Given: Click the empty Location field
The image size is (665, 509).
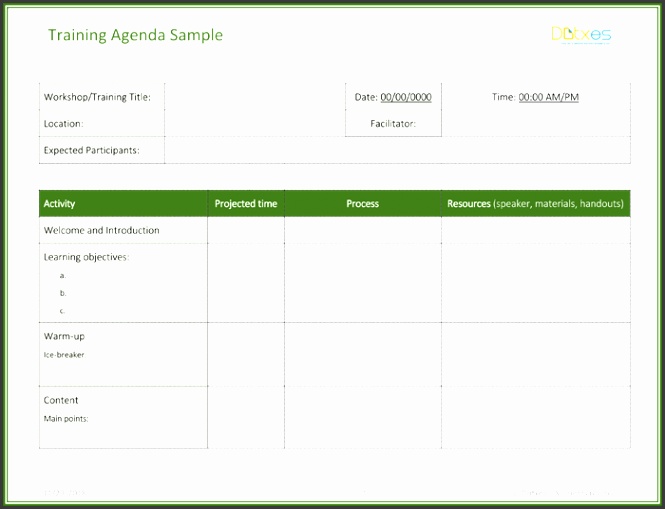Looking at the screenshot, I should [x=254, y=124].
